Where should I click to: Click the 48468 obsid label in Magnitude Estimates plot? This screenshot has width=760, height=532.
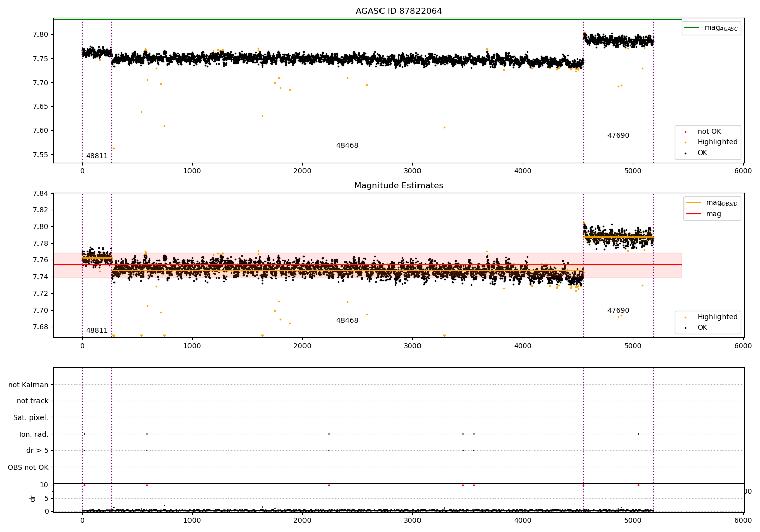(347, 321)
